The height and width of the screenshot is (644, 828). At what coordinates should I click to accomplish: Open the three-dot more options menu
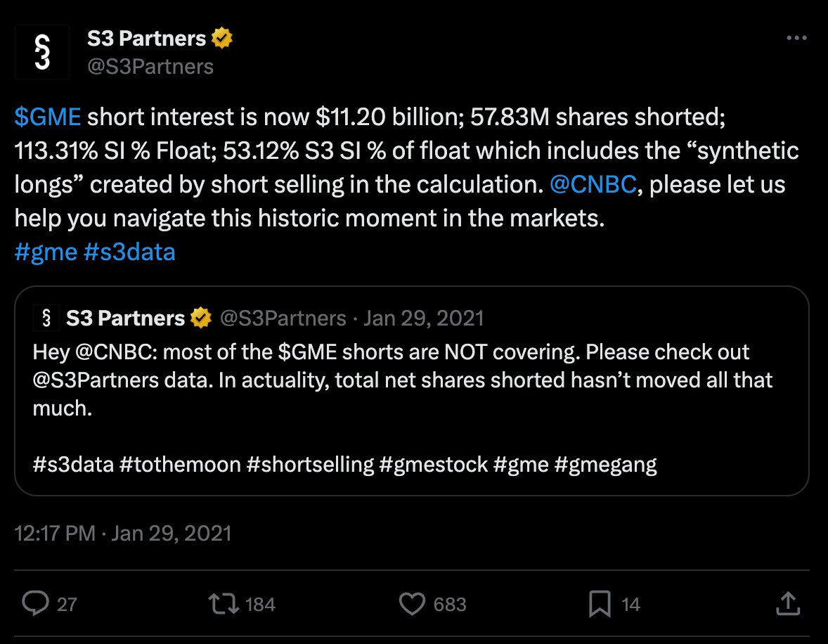(796, 39)
